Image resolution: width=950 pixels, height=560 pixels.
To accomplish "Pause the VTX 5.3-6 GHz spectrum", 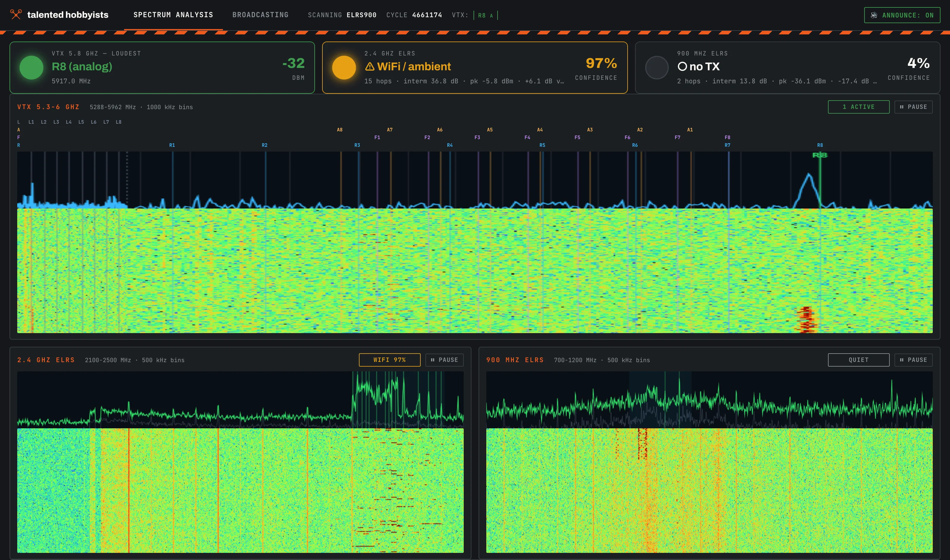I will coord(913,107).
